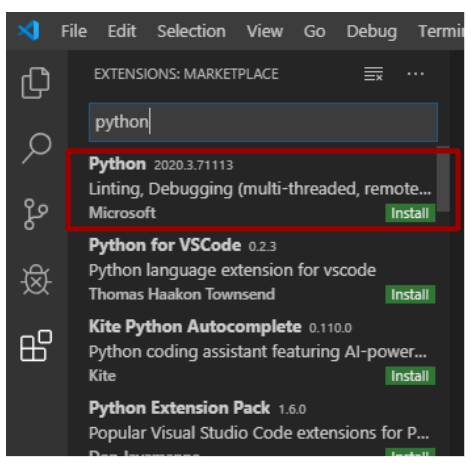Open the Extensions blocks icon

click(36, 346)
